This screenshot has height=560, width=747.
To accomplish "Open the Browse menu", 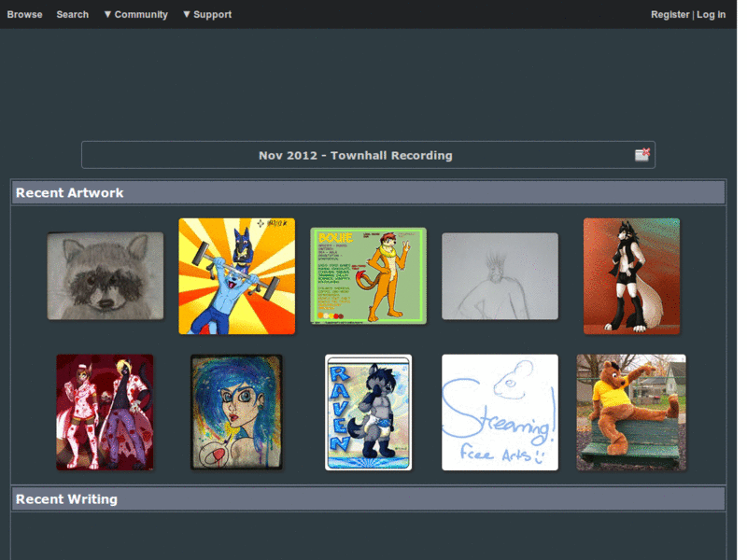I will point(24,14).
